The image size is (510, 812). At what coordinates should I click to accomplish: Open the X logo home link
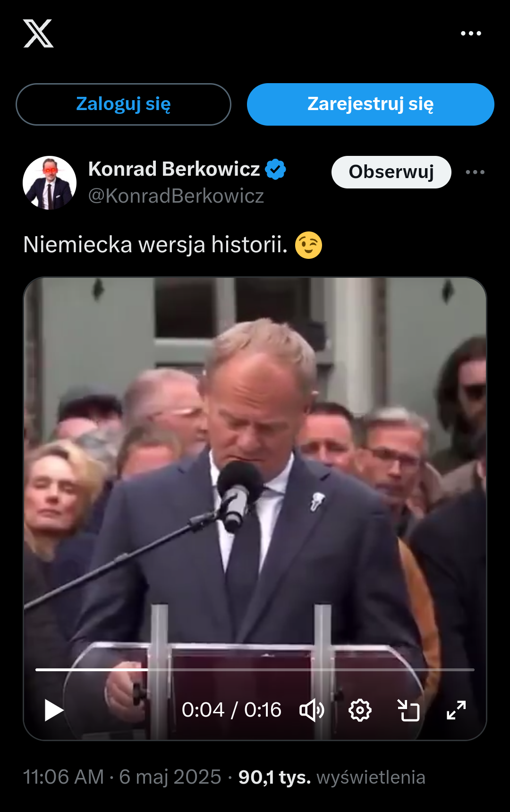(38, 34)
